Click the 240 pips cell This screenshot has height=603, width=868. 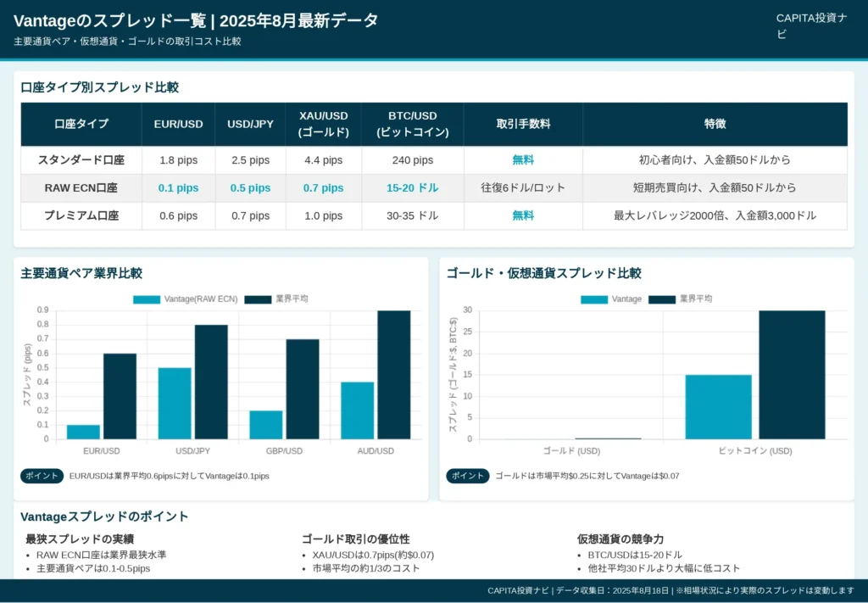[413, 160]
